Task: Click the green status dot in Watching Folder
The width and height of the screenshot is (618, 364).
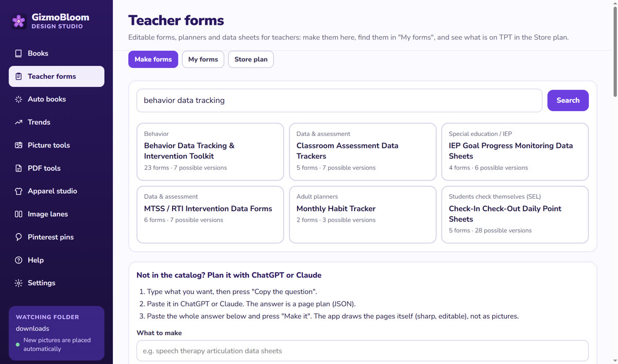Action: [x=18, y=344]
